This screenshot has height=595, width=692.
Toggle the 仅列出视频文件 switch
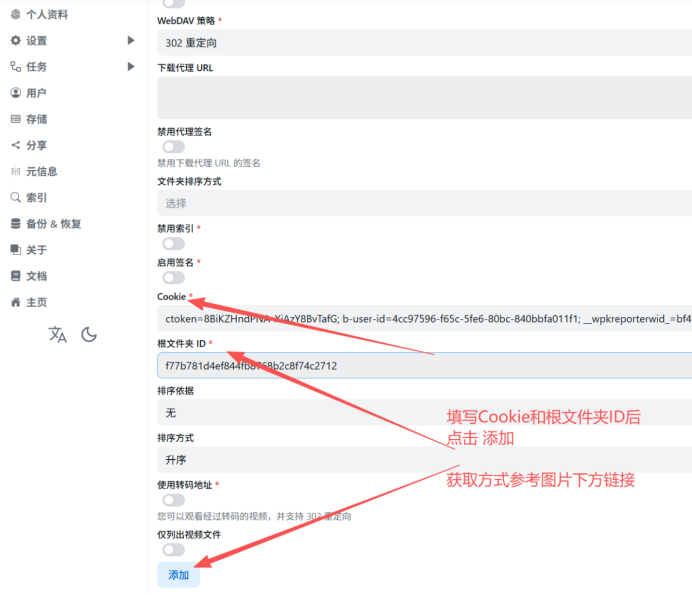173,549
